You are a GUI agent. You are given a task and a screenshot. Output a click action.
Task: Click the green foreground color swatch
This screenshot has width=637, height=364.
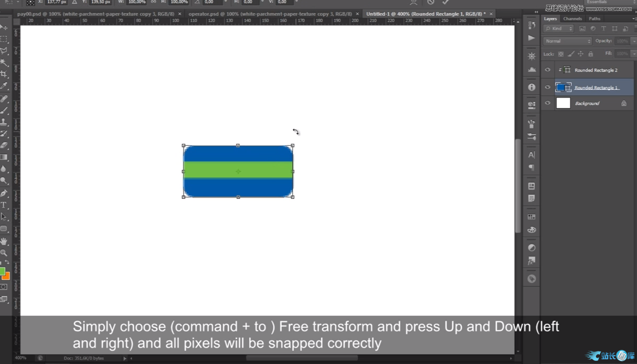point(2,271)
